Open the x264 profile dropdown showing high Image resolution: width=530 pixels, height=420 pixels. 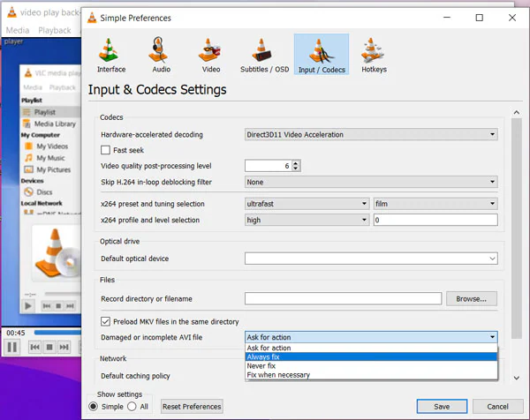click(x=307, y=220)
